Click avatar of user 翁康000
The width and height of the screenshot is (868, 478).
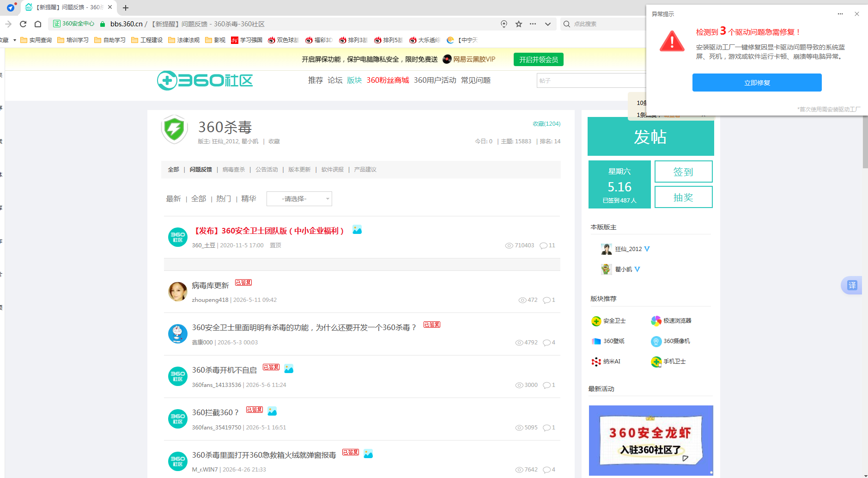coord(177,334)
